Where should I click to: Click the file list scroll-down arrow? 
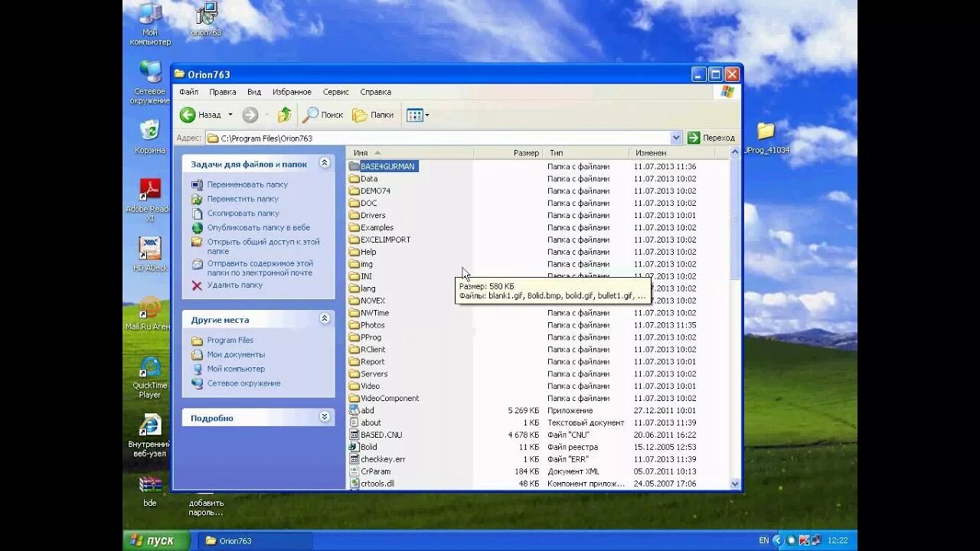point(735,484)
